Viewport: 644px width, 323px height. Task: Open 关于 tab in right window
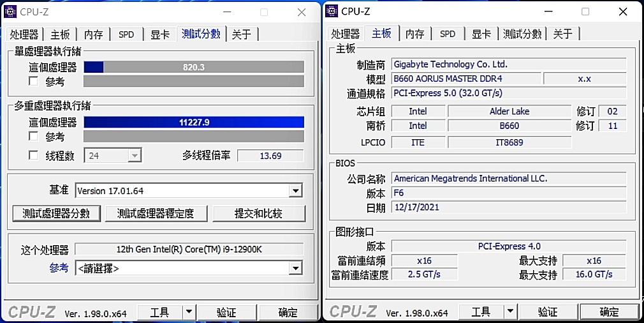click(563, 34)
